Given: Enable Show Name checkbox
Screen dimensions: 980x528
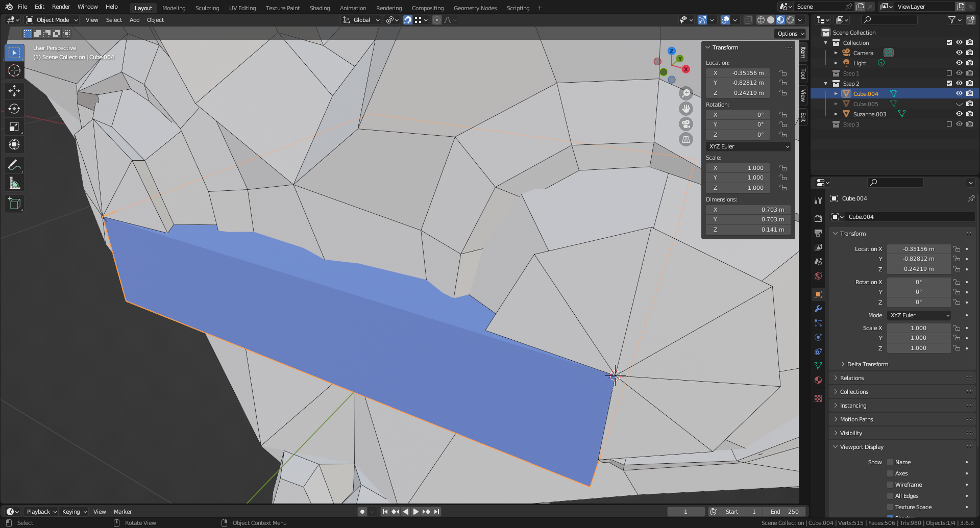Looking at the screenshot, I should point(890,462).
